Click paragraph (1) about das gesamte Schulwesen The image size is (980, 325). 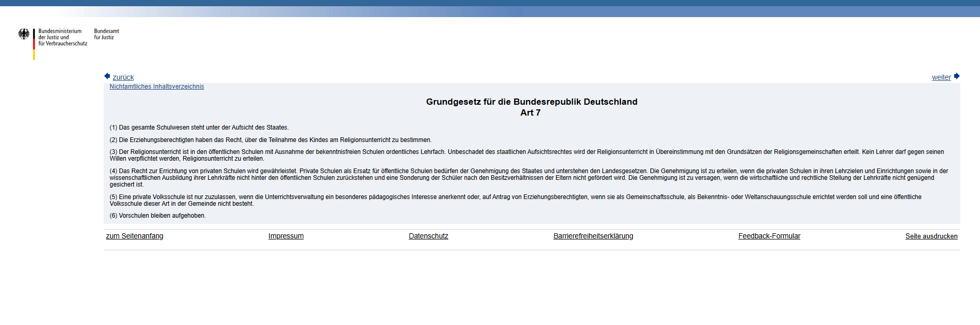click(x=199, y=128)
